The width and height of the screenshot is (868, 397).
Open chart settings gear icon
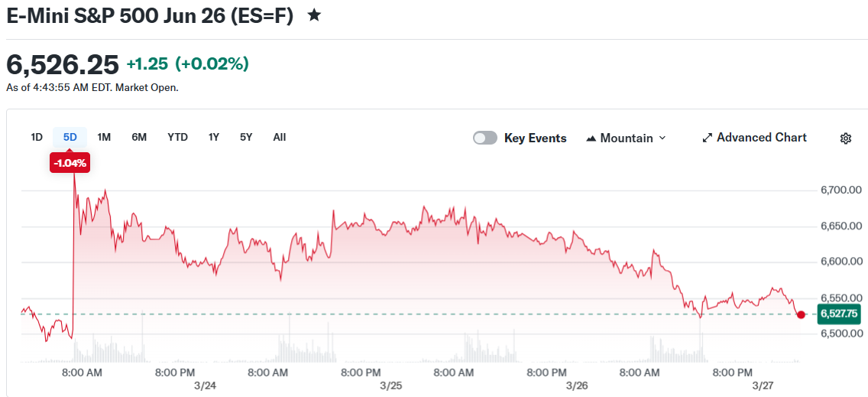(x=845, y=138)
